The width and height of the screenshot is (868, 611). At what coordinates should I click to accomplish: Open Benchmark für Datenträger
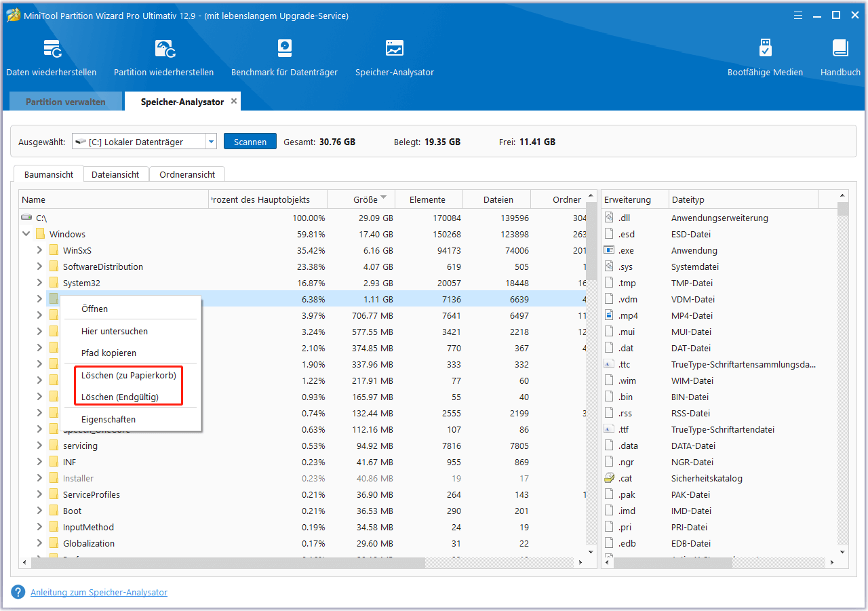(284, 58)
